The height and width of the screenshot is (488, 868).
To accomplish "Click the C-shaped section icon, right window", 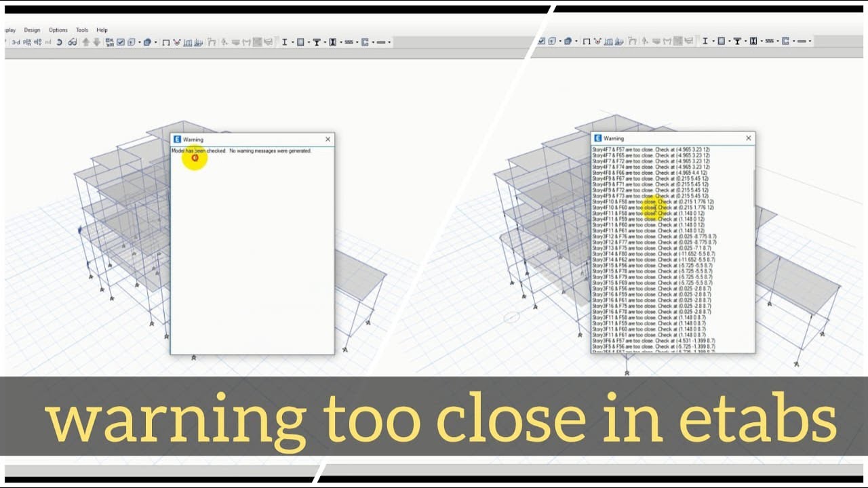I will point(785,41).
